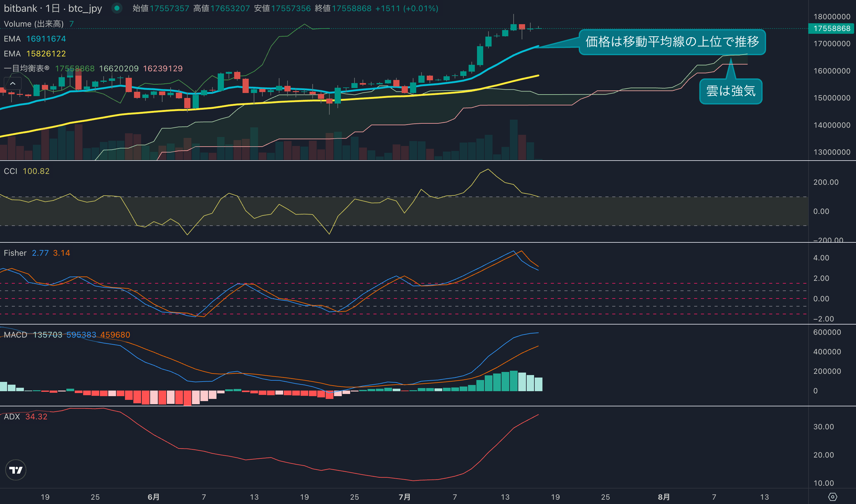
Task: Click the ADX indicator label
Action: coord(12,417)
